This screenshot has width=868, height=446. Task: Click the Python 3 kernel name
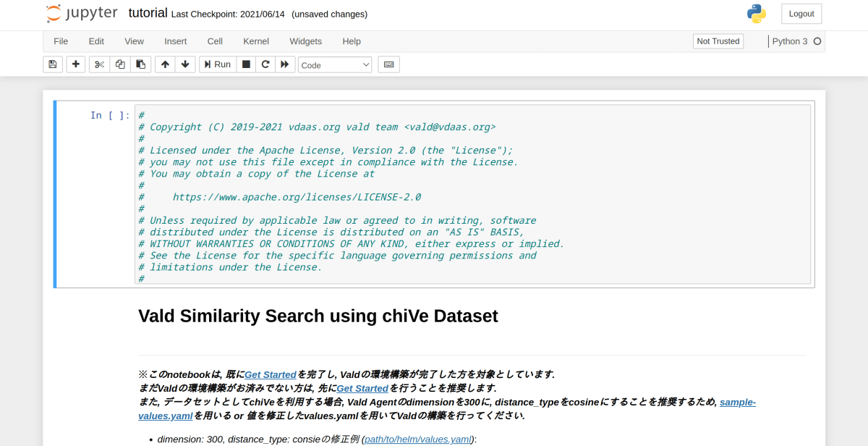pyautogui.click(x=790, y=41)
